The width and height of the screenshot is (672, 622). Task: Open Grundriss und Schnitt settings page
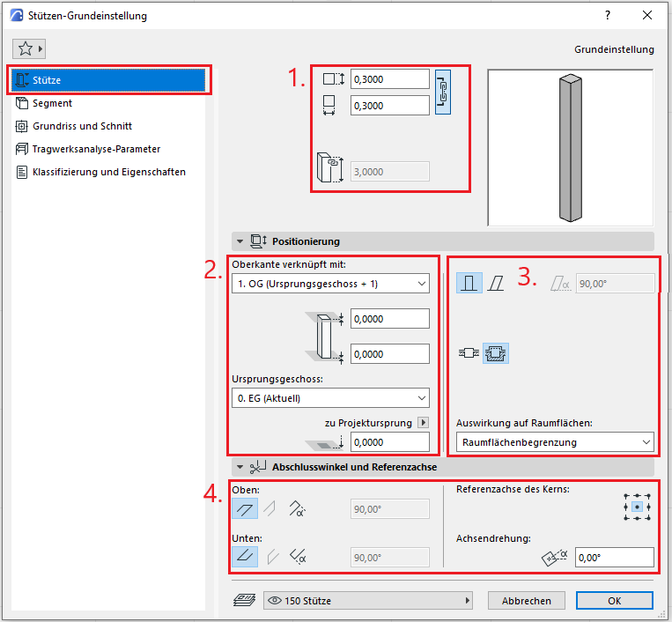pyautogui.click(x=82, y=126)
